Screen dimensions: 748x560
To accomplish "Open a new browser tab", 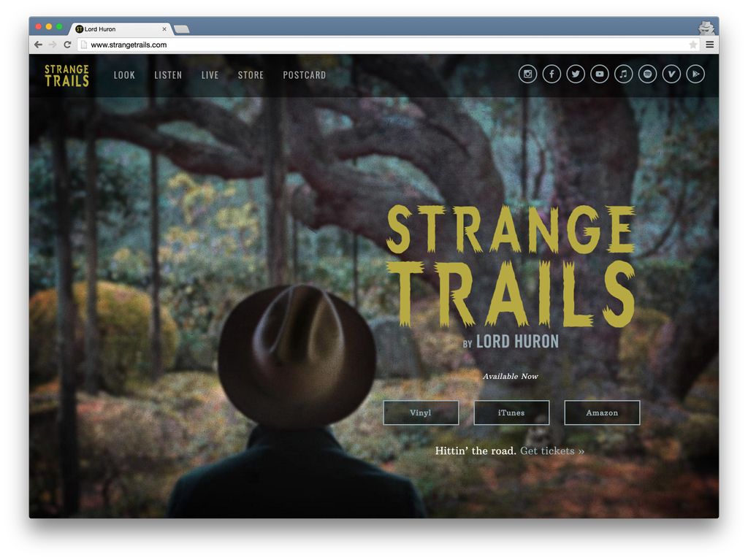I will coord(181,30).
